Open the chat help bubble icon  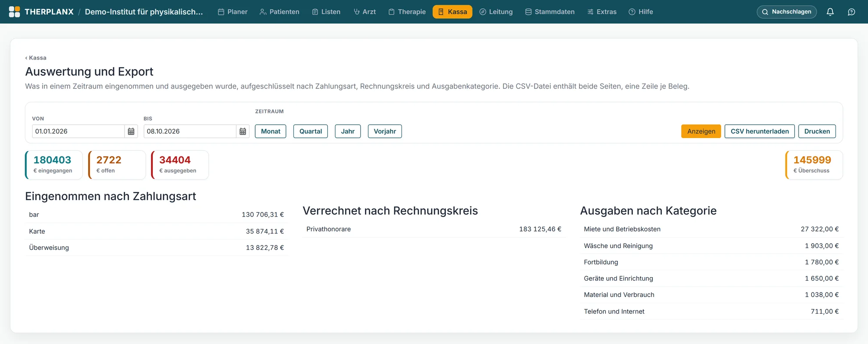[852, 12]
